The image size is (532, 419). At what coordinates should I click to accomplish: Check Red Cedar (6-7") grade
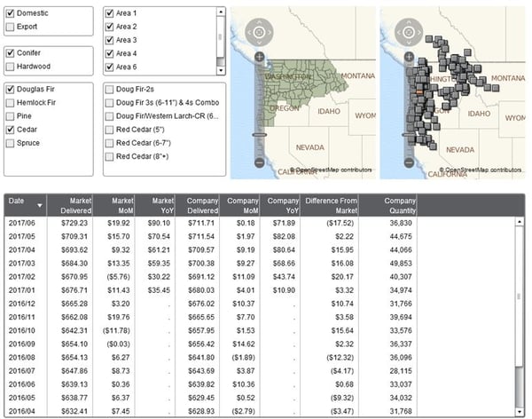(109, 143)
